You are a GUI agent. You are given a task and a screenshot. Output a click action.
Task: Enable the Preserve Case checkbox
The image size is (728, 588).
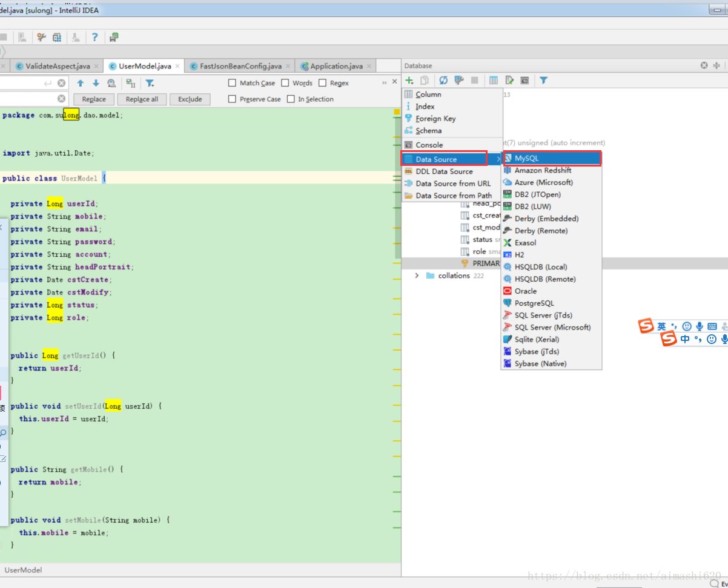tap(232, 99)
